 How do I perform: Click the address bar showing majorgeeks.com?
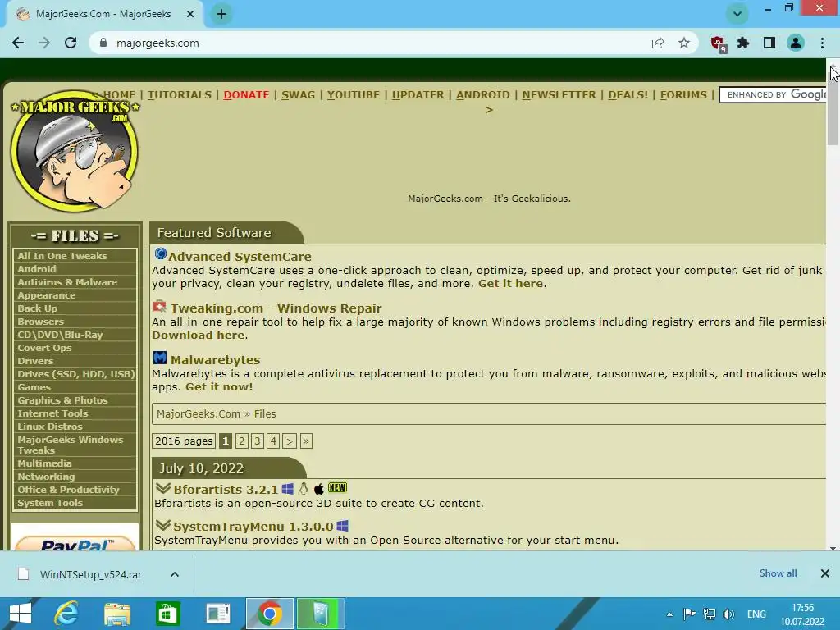click(370, 43)
